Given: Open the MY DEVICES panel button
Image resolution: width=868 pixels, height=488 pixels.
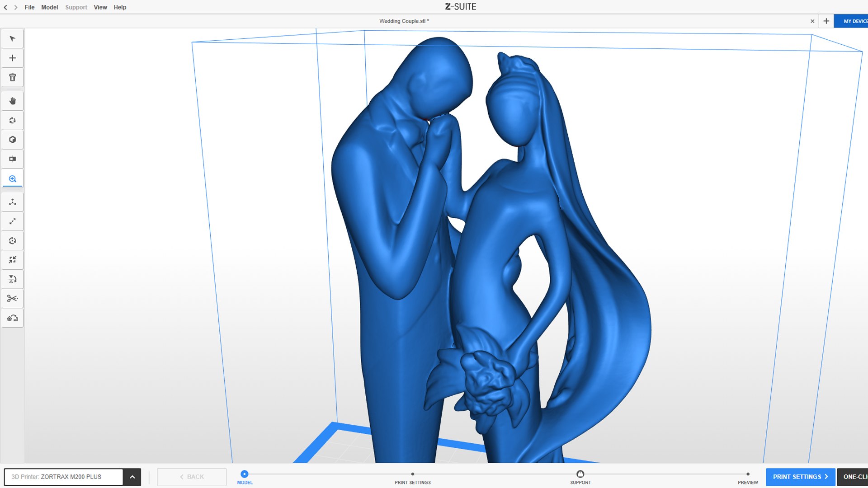Looking at the screenshot, I should (851, 21).
